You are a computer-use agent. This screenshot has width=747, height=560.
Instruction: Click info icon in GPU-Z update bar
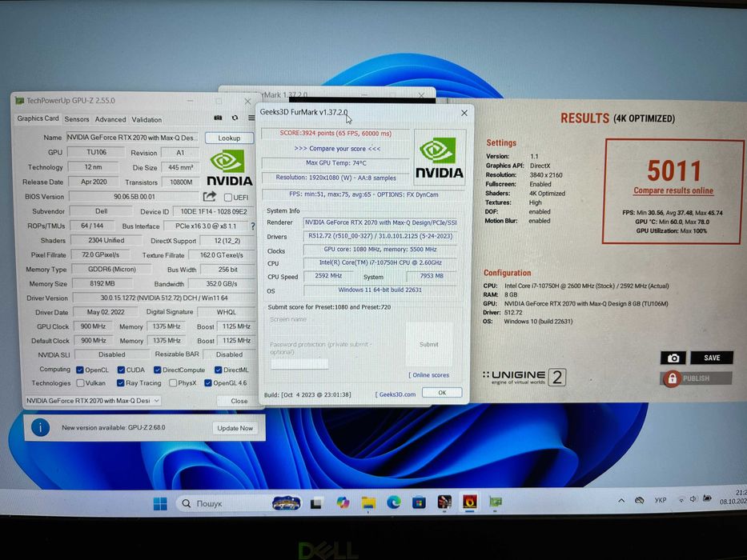tap(41, 427)
